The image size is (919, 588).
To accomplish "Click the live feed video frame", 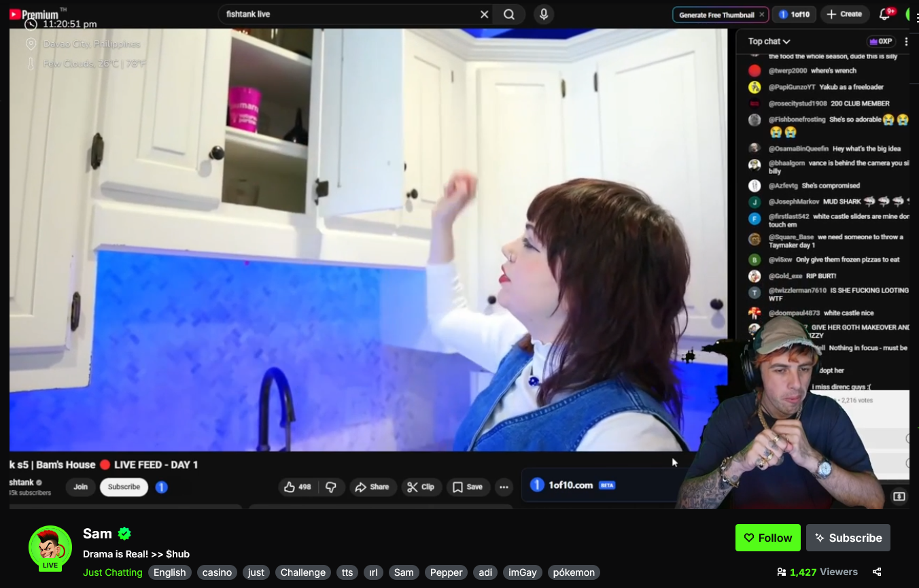I will click(368, 239).
